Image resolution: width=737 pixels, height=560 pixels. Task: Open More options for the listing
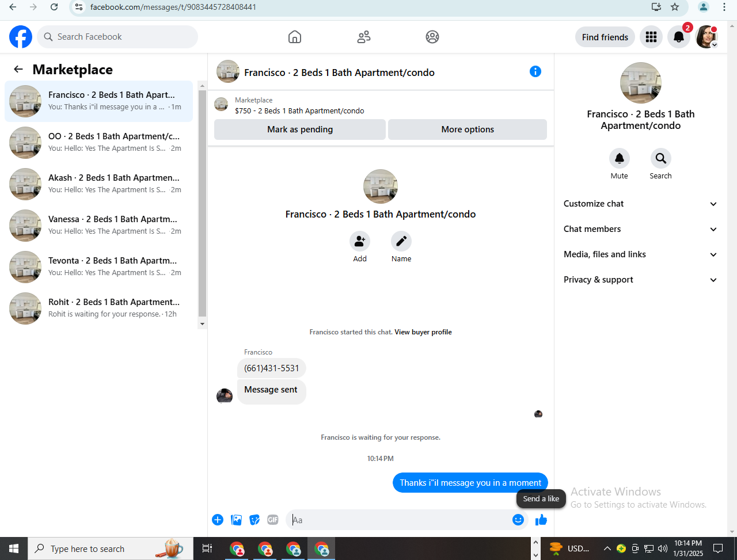[468, 129]
